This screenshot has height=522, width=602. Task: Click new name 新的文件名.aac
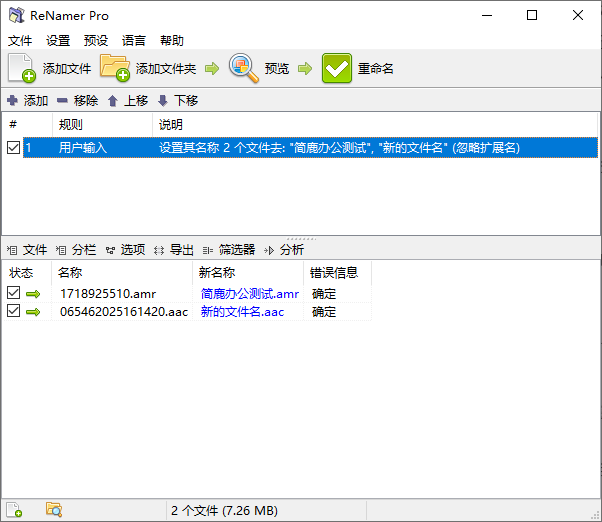(x=242, y=312)
